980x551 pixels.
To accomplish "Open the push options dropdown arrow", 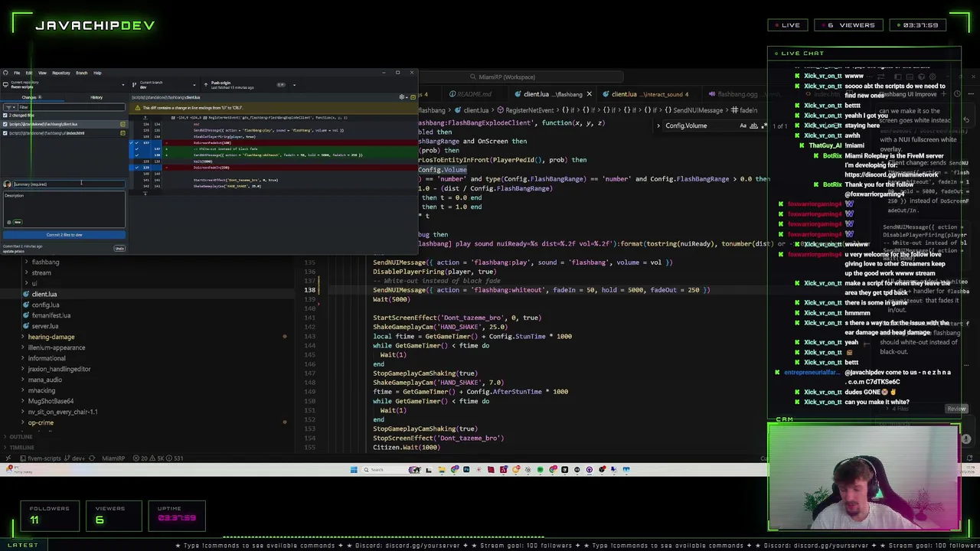I will coord(294,85).
